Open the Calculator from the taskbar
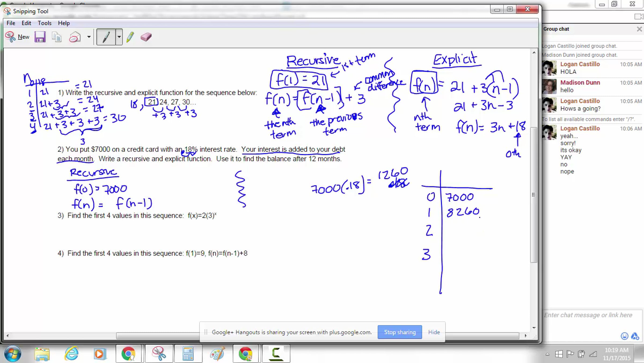The width and height of the screenshot is (644, 363). 188,354
